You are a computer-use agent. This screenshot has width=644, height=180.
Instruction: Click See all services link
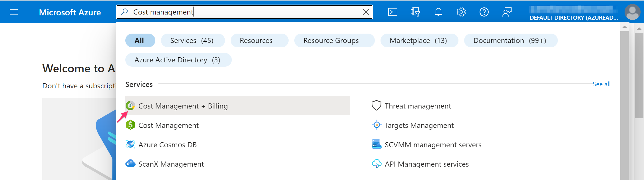pyautogui.click(x=601, y=84)
